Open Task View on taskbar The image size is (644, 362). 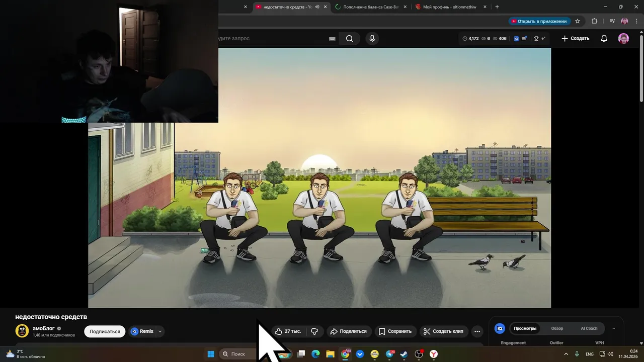pyautogui.click(x=301, y=354)
